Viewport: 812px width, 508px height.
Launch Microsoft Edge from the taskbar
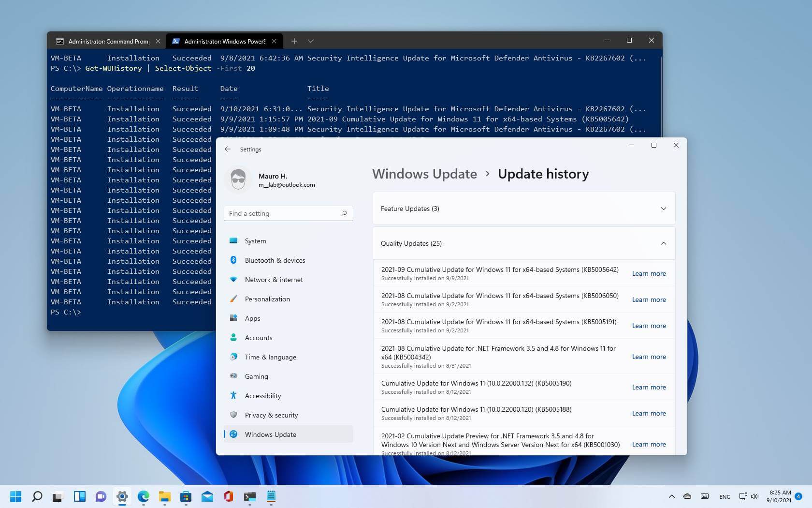[143, 496]
